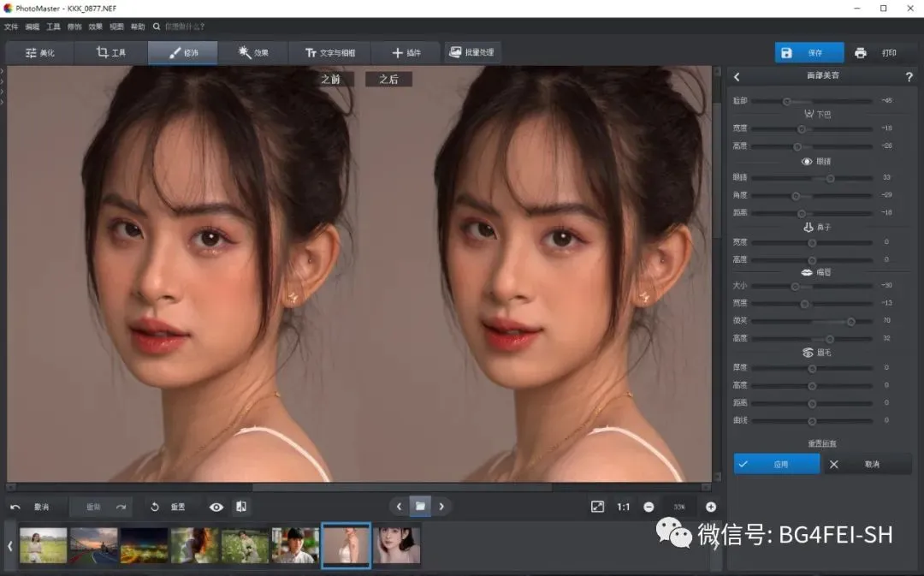Image resolution: width=924 pixels, height=576 pixels.
Task: Go to the previous photo arrow
Action: click(399, 507)
